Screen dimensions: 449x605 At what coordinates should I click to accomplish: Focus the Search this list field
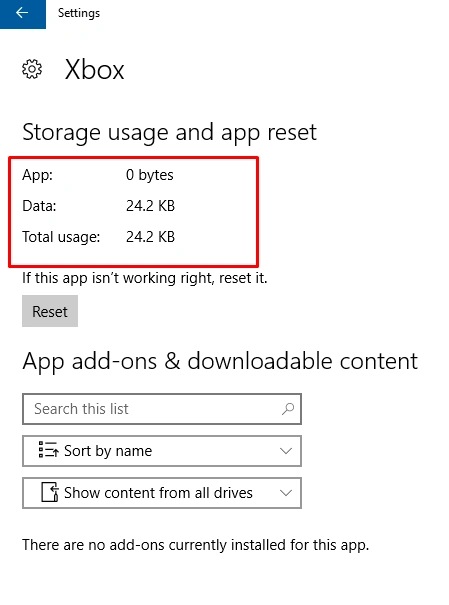pos(162,409)
